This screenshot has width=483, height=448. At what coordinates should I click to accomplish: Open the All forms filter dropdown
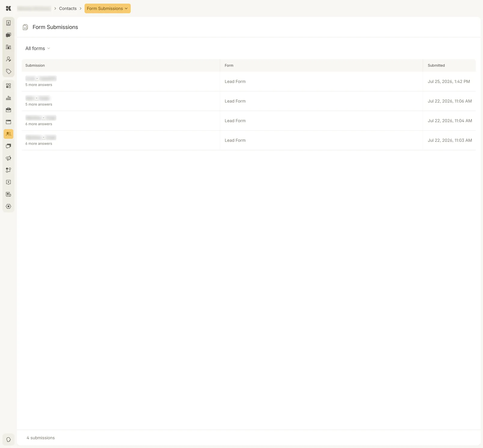click(x=38, y=48)
